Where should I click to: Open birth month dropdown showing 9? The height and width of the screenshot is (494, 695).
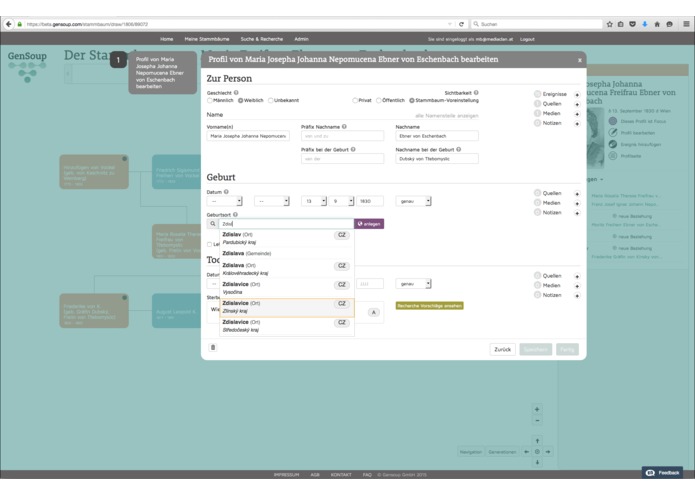click(x=341, y=201)
